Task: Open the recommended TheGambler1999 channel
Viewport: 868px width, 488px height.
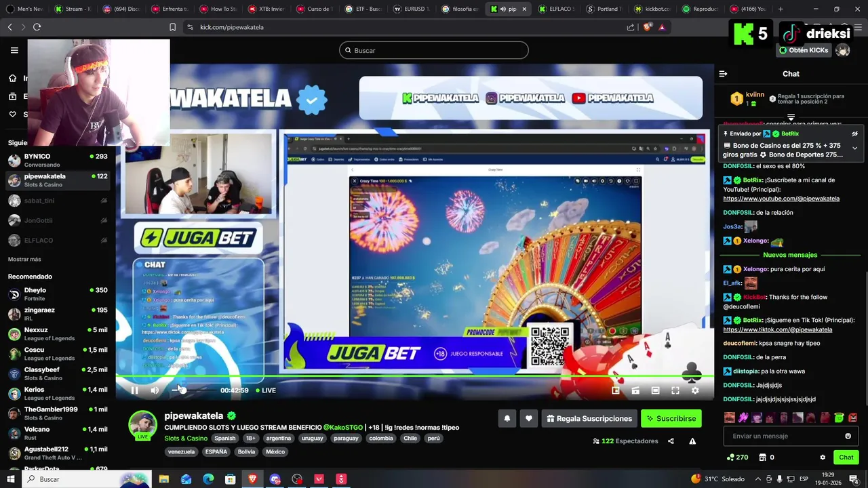Action: pyautogui.click(x=58, y=413)
